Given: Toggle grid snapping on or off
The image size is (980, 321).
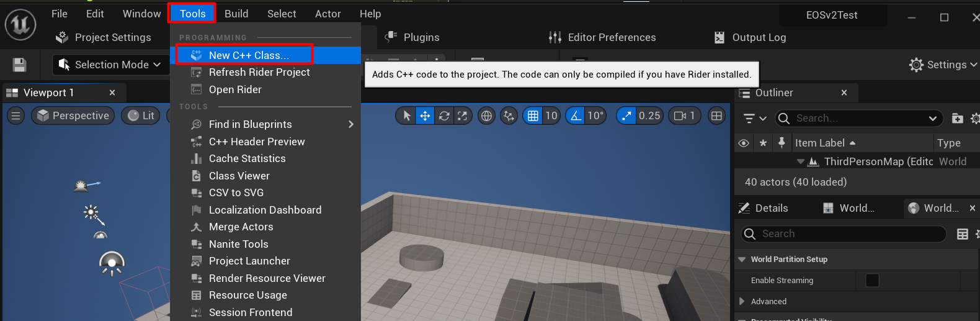Looking at the screenshot, I should (532, 115).
